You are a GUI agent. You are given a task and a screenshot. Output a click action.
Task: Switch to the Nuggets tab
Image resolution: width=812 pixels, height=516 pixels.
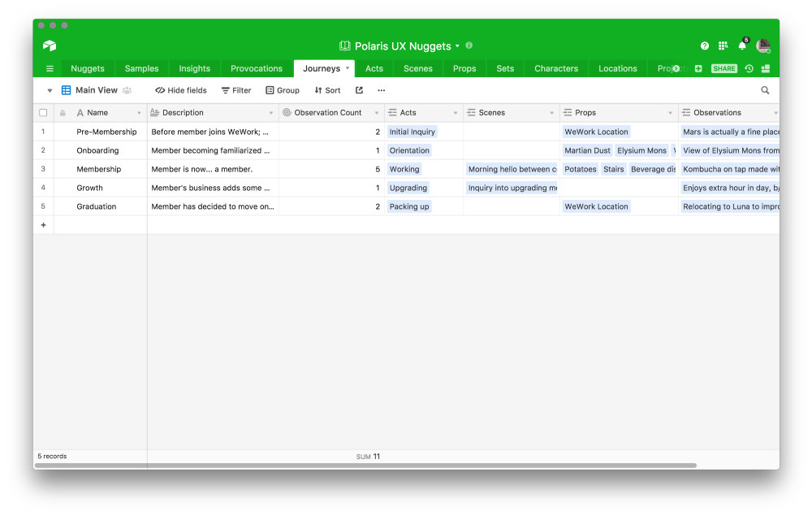[x=88, y=68]
